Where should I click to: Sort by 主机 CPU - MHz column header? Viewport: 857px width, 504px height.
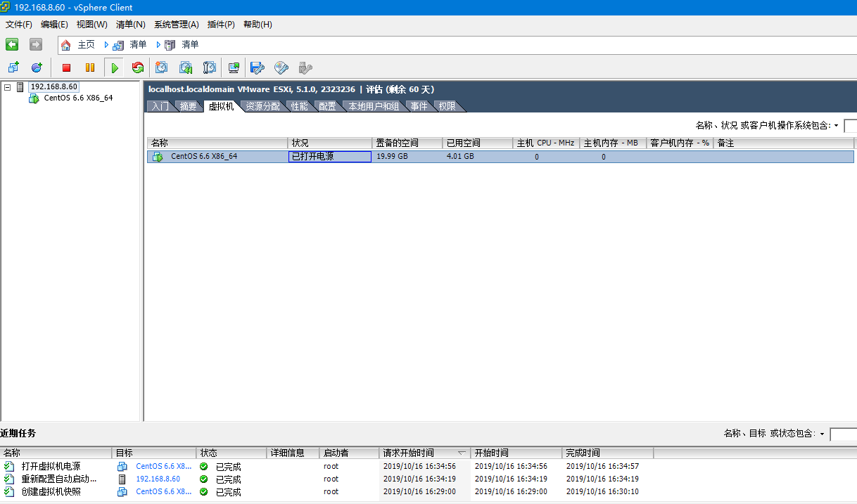click(x=546, y=143)
